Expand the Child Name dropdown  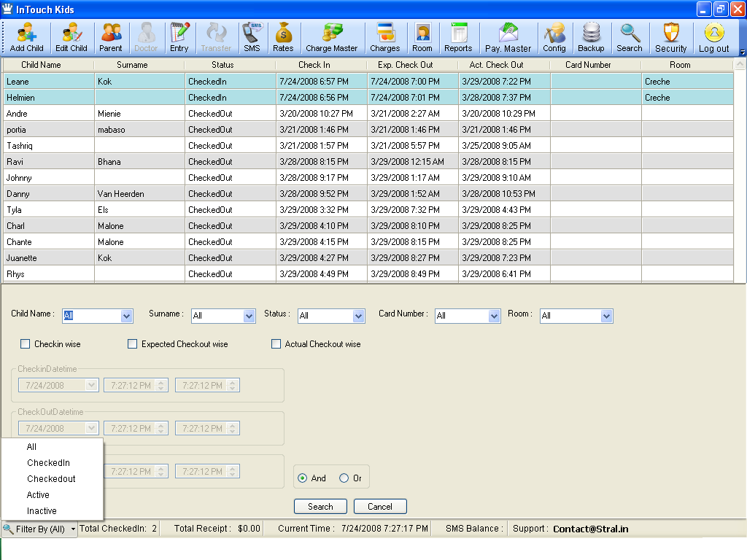click(x=126, y=316)
